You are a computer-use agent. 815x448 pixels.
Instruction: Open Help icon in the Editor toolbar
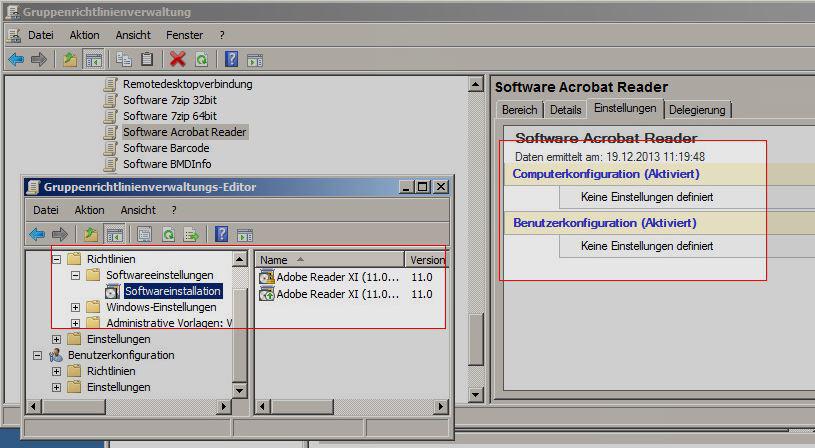pyautogui.click(x=221, y=234)
